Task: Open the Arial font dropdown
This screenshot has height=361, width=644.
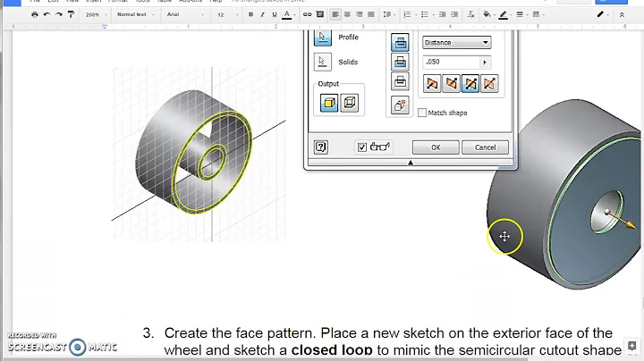Action: tap(185, 14)
